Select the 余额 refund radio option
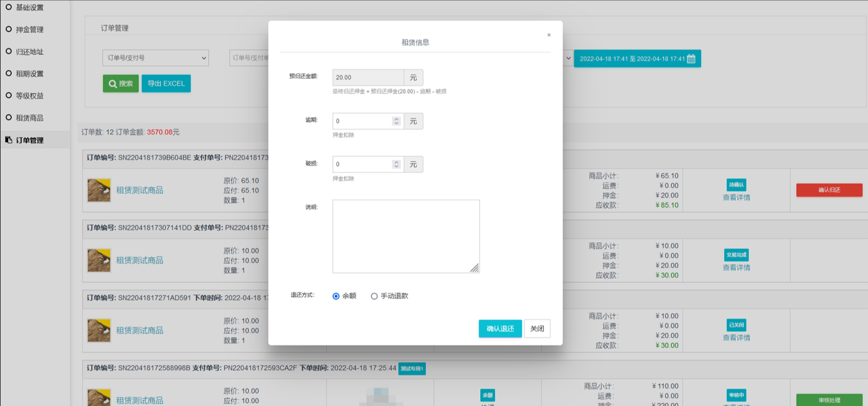The width and height of the screenshot is (868, 406). [336, 296]
